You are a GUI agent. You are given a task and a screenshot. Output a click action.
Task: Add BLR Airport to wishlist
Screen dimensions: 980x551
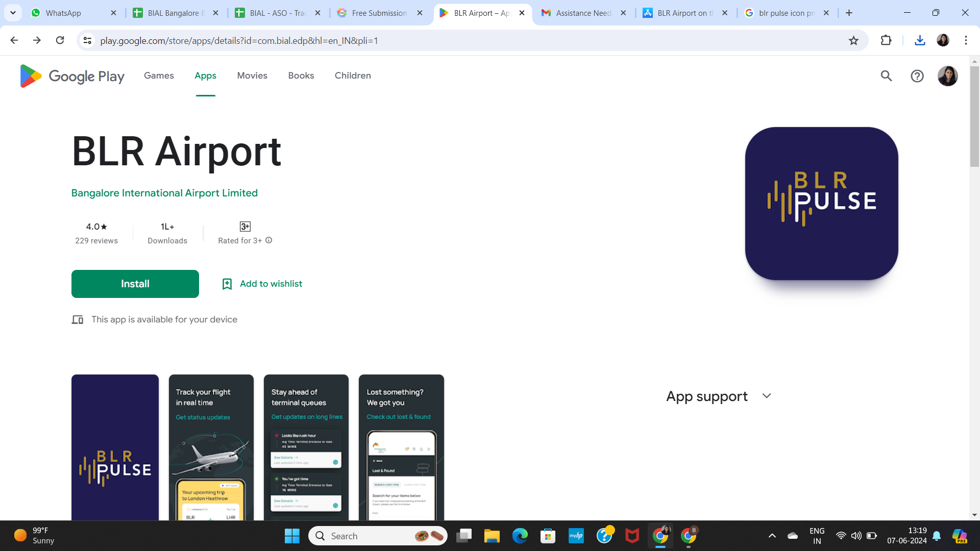[x=262, y=284]
